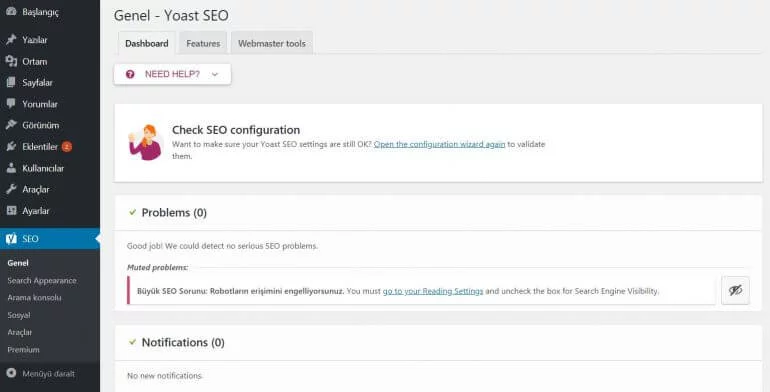Image resolution: width=770 pixels, height=392 pixels.
Task: Click the green checkmark beside Notifications
Action: pyautogui.click(x=132, y=342)
